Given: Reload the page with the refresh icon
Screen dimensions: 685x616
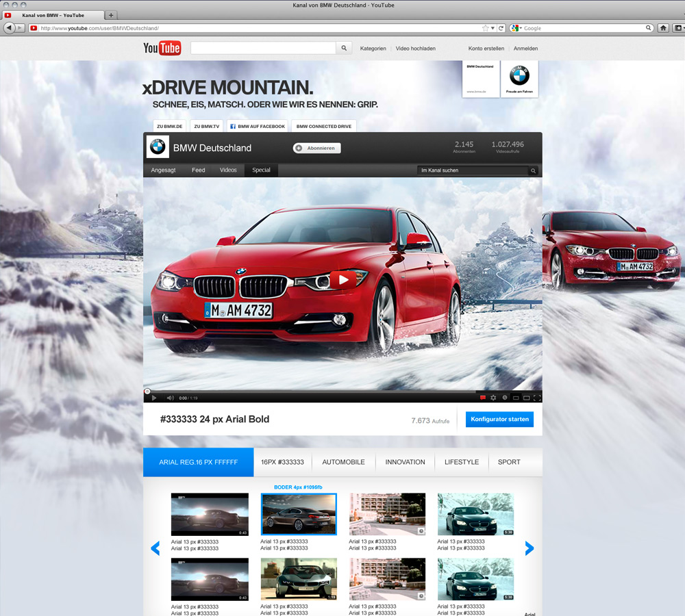Looking at the screenshot, I should (x=501, y=28).
